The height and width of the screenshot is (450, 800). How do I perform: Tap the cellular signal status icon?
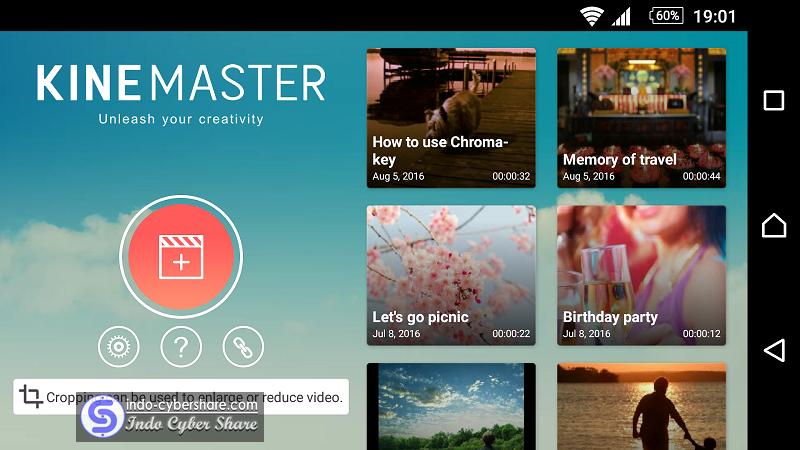click(x=621, y=16)
